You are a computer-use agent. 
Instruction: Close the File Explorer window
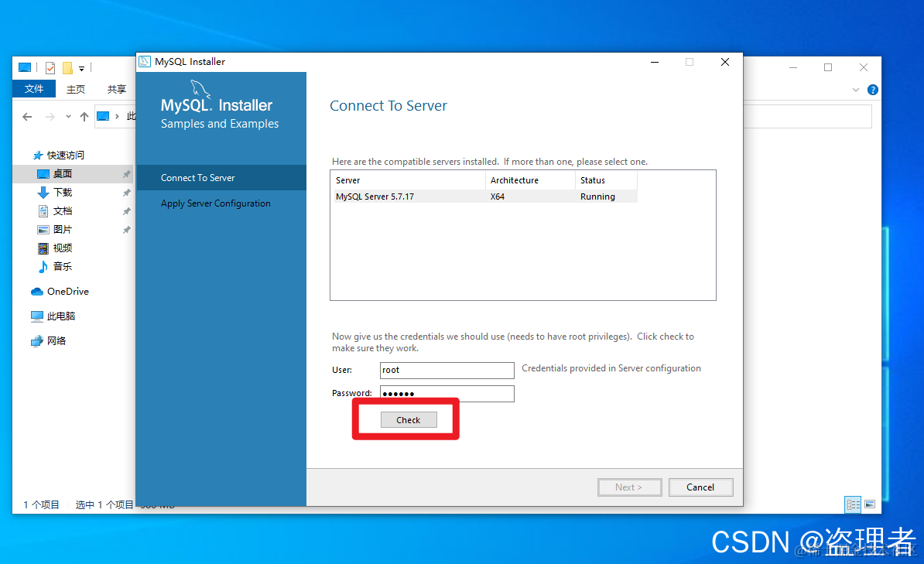[864, 67]
